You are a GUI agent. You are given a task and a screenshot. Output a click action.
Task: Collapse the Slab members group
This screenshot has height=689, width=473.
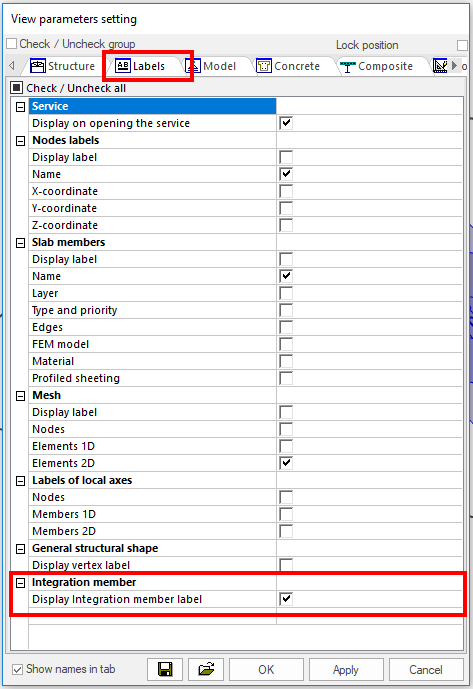click(20, 243)
